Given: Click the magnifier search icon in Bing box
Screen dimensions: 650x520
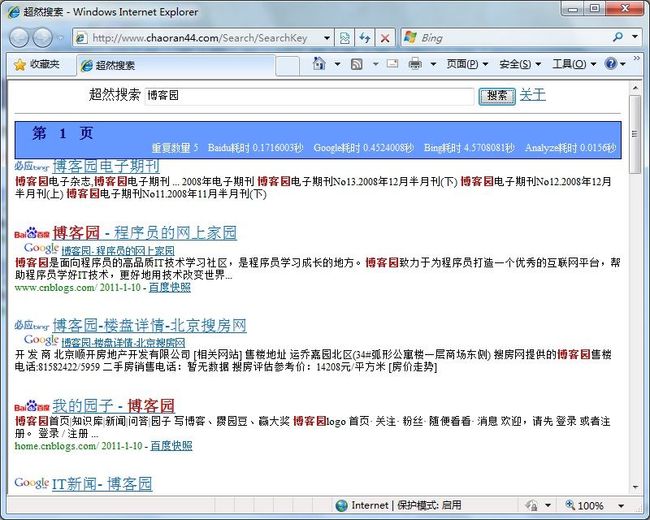Looking at the screenshot, I should coord(618,37).
